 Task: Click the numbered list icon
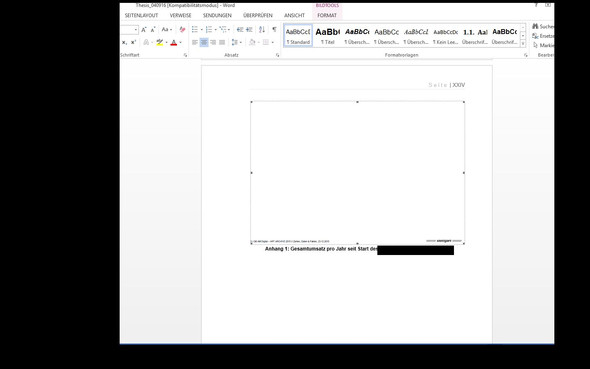pos(209,29)
